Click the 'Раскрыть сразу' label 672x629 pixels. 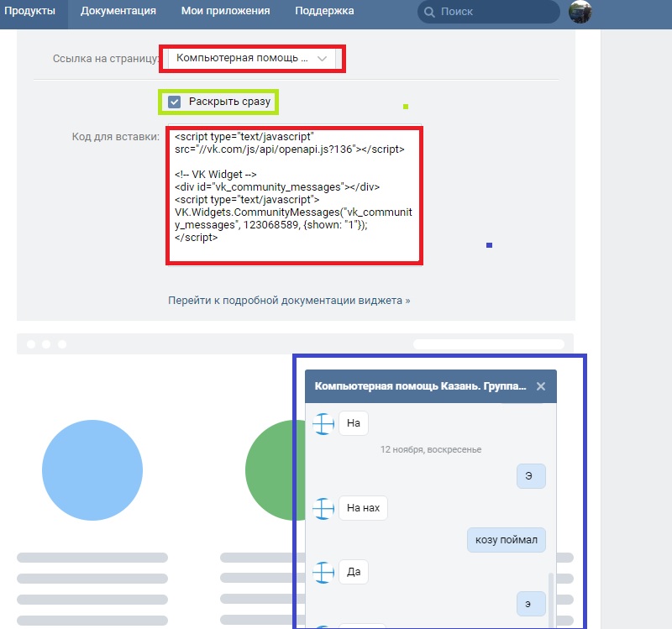[x=229, y=102]
